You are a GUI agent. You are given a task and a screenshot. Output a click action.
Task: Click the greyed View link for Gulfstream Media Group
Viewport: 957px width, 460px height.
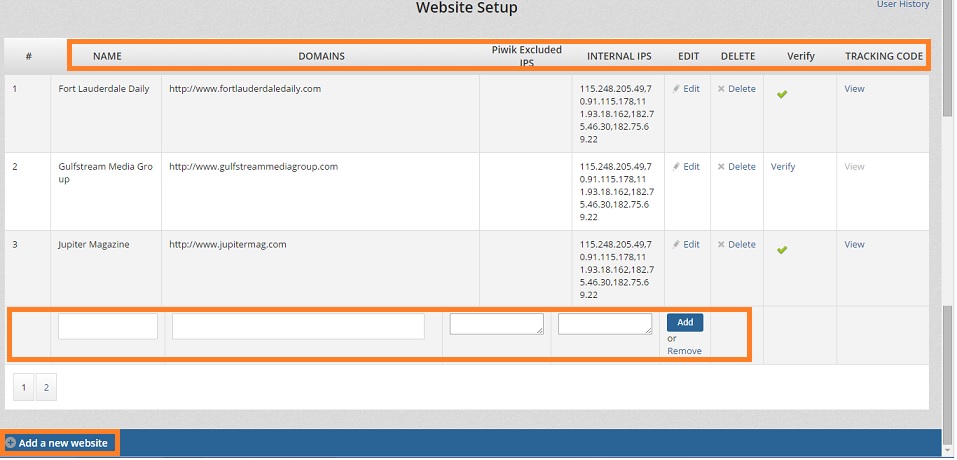[854, 167]
